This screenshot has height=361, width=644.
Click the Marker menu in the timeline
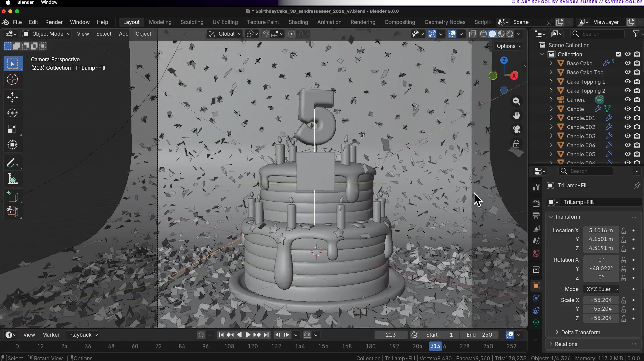(x=51, y=335)
